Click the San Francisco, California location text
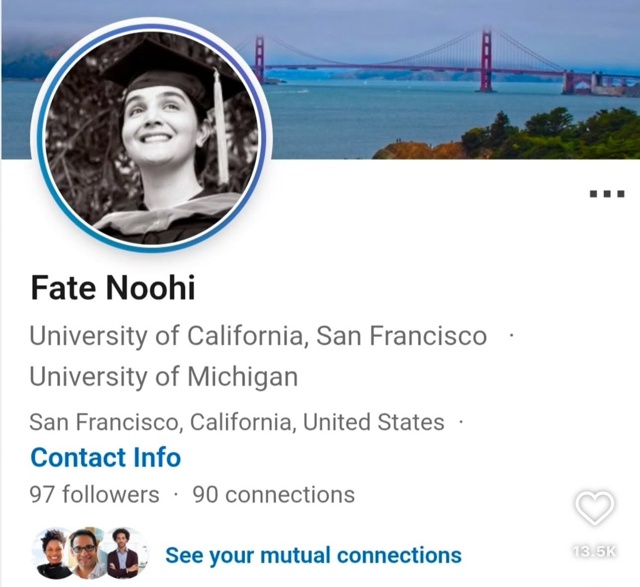The height and width of the screenshot is (587, 640). point(237,422)
